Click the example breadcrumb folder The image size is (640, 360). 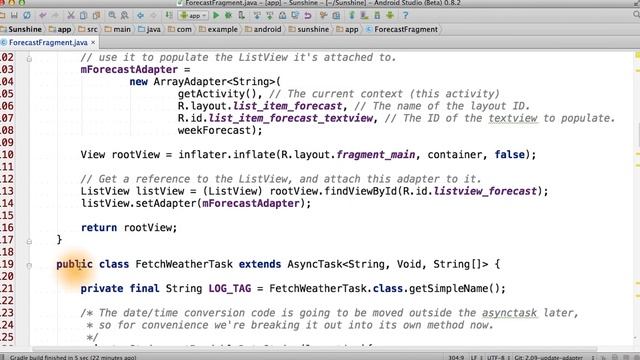coord(218,29)
